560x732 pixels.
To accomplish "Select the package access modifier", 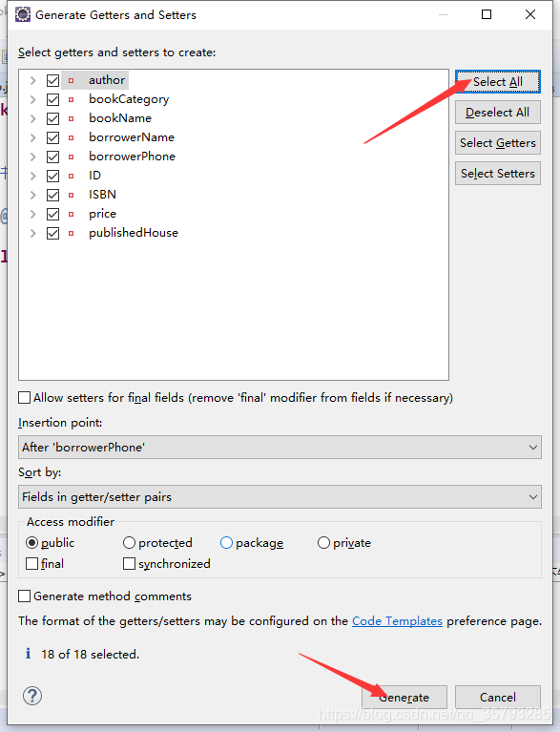I will [x=226, y=542].
